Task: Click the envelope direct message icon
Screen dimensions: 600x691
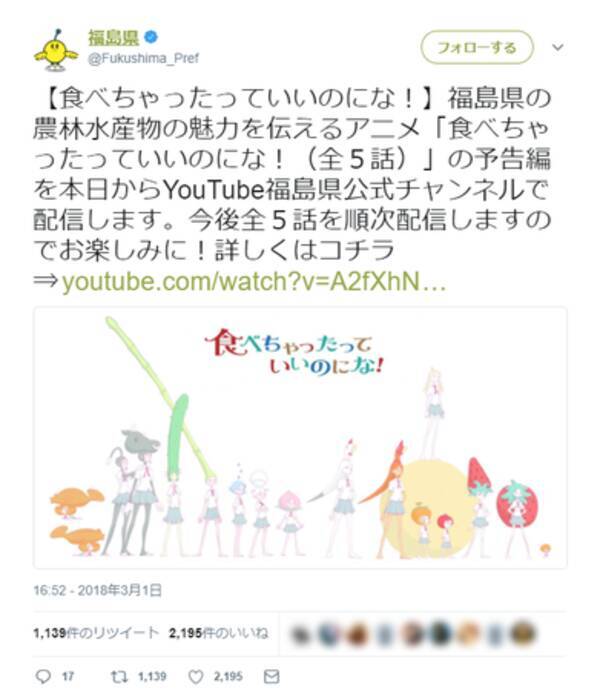Action: [271, 676]
